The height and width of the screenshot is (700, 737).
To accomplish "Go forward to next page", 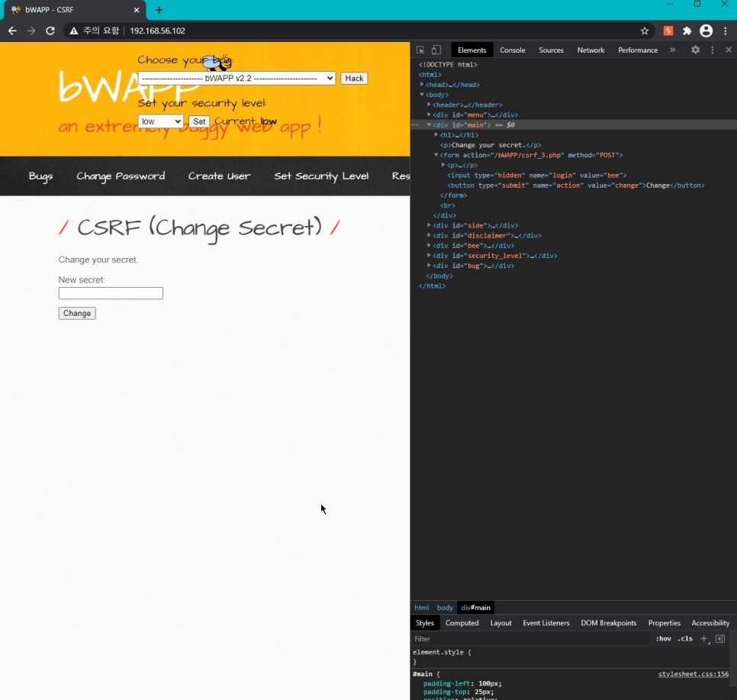I will click(x=31, y=31).
